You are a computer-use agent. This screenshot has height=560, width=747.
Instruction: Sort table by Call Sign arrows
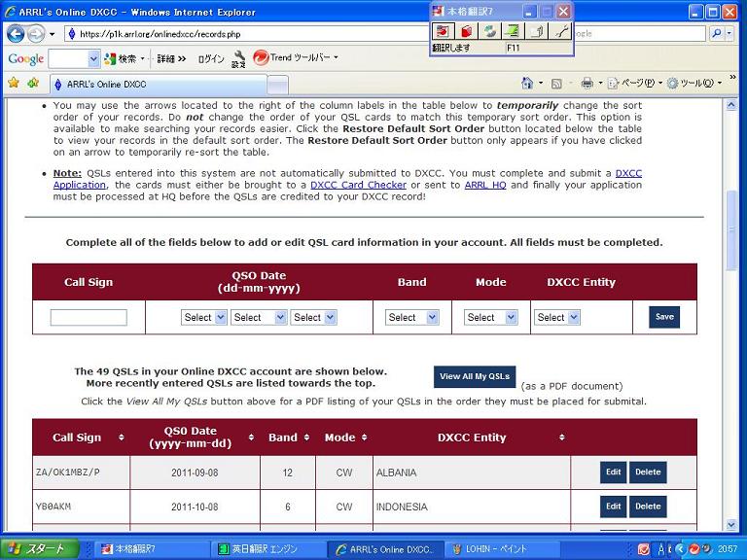coord(121,437)
